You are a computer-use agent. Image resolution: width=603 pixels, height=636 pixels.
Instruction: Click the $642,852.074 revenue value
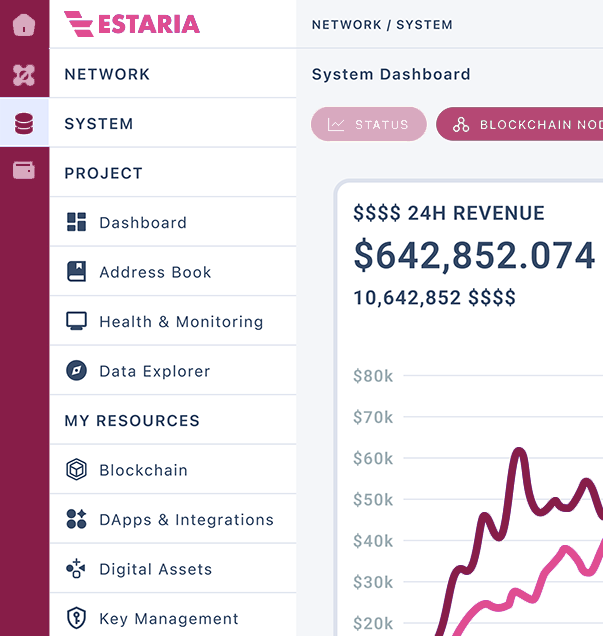(x=474, y=256)
